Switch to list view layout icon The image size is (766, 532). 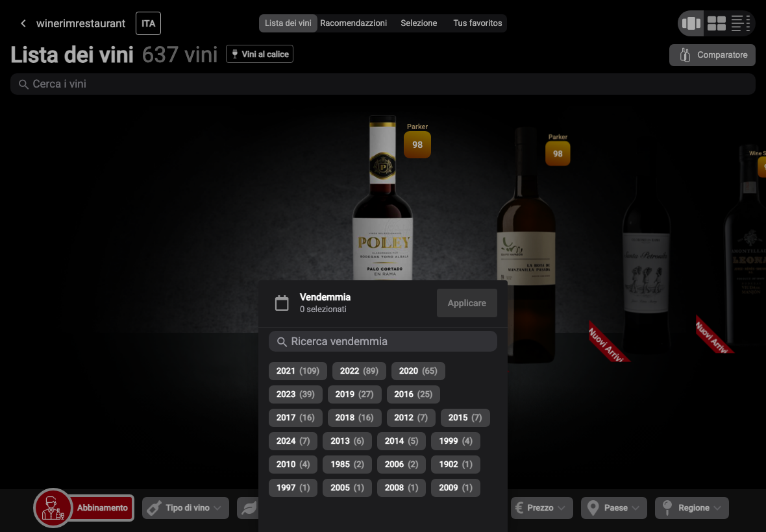point(740,23)
